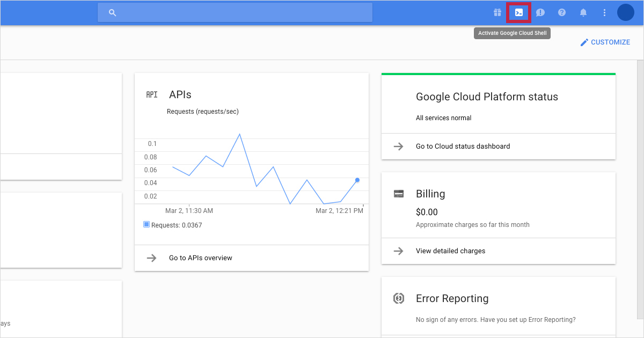Click the Billing card heading
Screen dimensions: 644x338
click(x=430, y=194)
